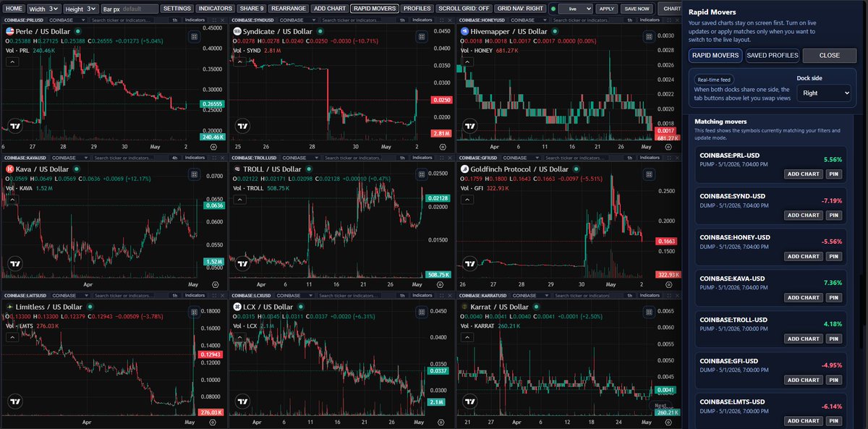Image resolution: width=868 pixels, height=429 pixels.
Task: Open Indicators on KAVAUSD chart header
Action: (195, 157)
